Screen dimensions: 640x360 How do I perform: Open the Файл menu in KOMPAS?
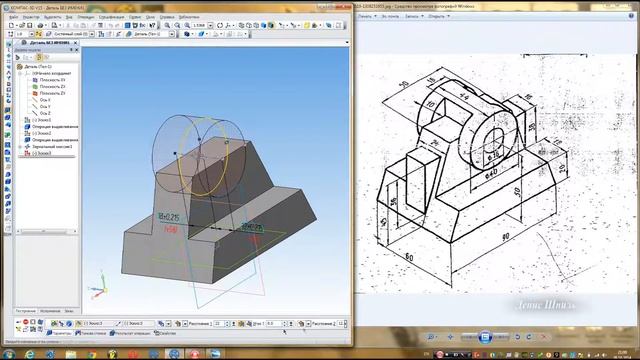[x=13, y=17]
